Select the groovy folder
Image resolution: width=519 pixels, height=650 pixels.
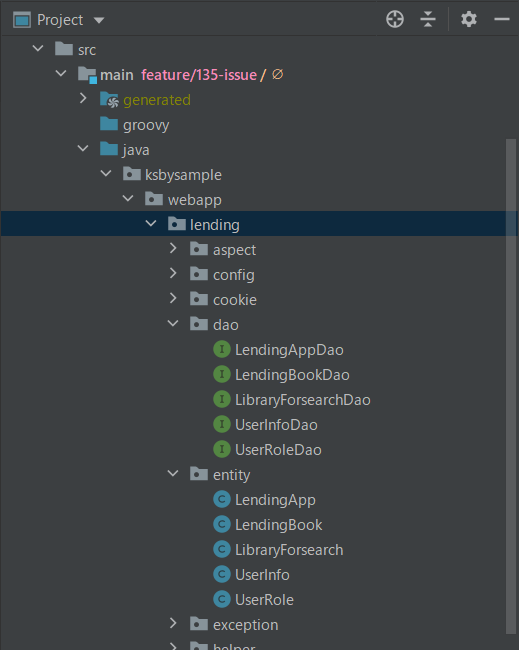(x=146, y=125)
